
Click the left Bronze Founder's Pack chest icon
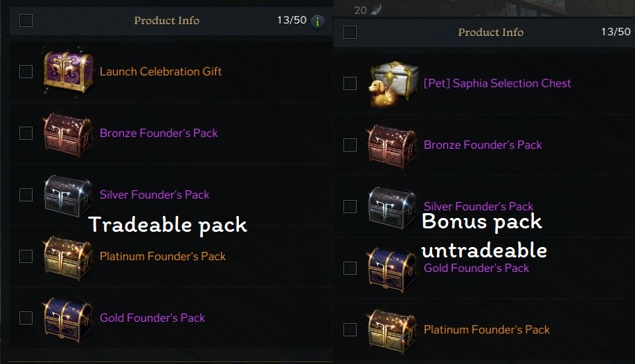pyautogui.click(x=68, y=134)
